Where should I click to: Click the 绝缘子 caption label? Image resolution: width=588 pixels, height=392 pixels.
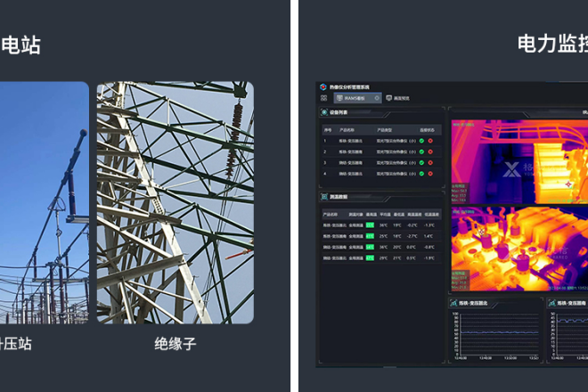point(175,343)
